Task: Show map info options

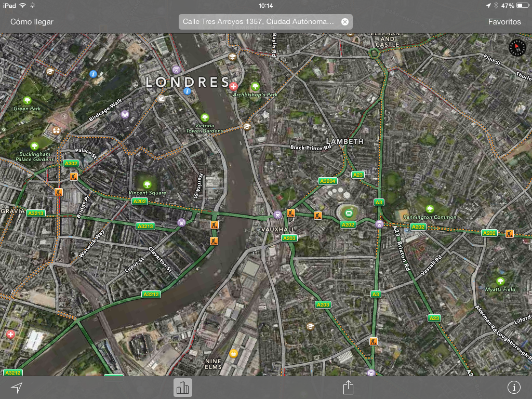Action: click(x=514, y=387)
